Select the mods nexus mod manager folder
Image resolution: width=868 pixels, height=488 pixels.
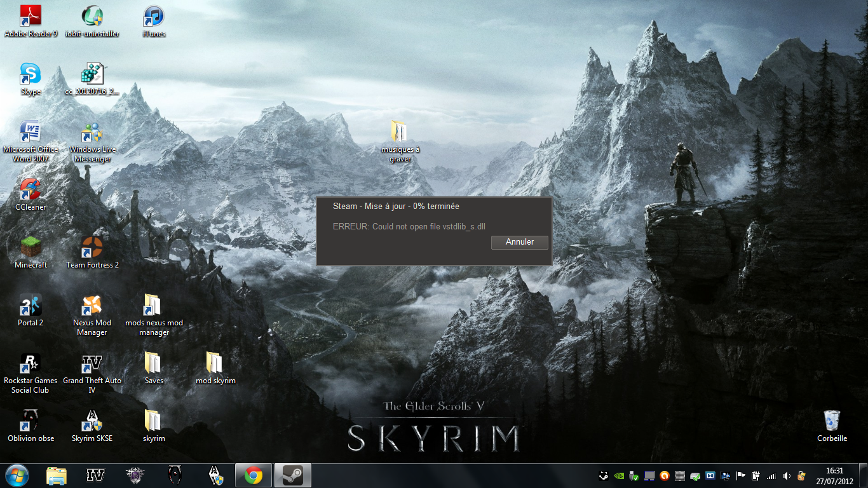(x=154, y=315)
